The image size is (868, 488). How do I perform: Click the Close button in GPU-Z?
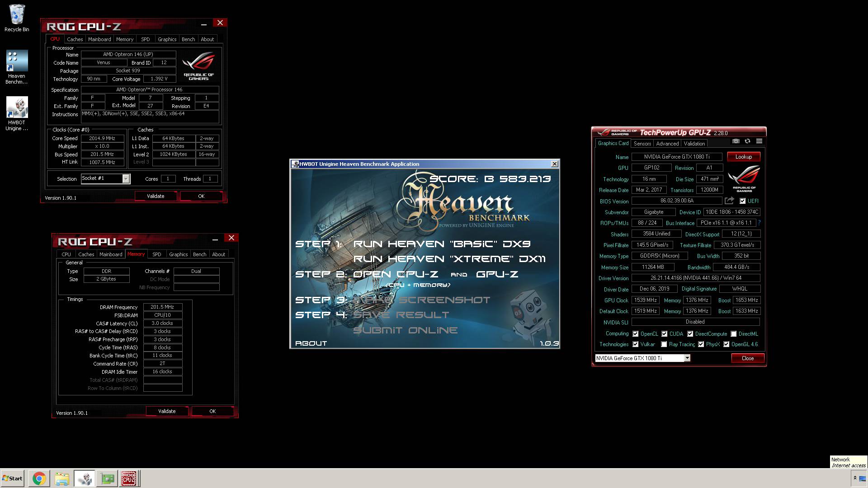coord(748,358)
